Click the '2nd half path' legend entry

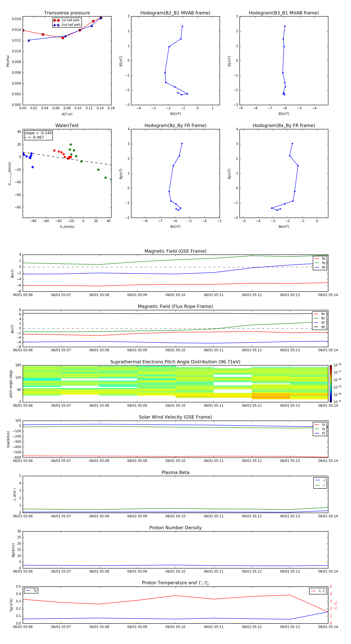coord(67,25)
